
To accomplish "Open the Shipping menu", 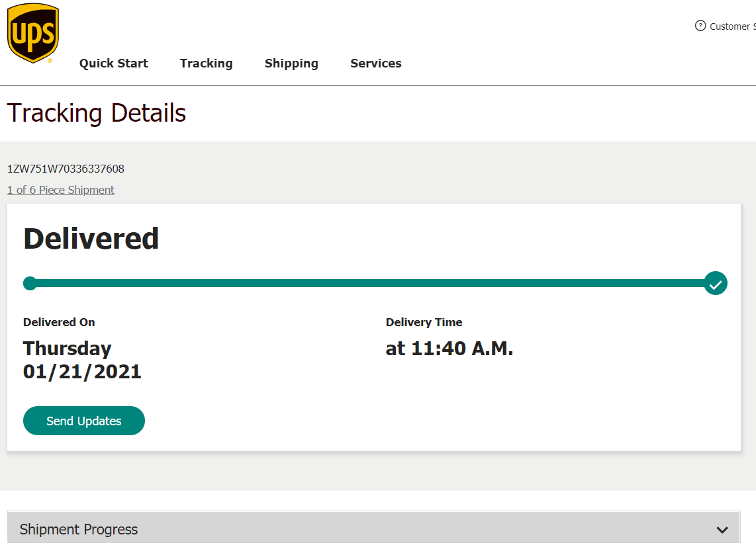I will [x=291, y=63].
